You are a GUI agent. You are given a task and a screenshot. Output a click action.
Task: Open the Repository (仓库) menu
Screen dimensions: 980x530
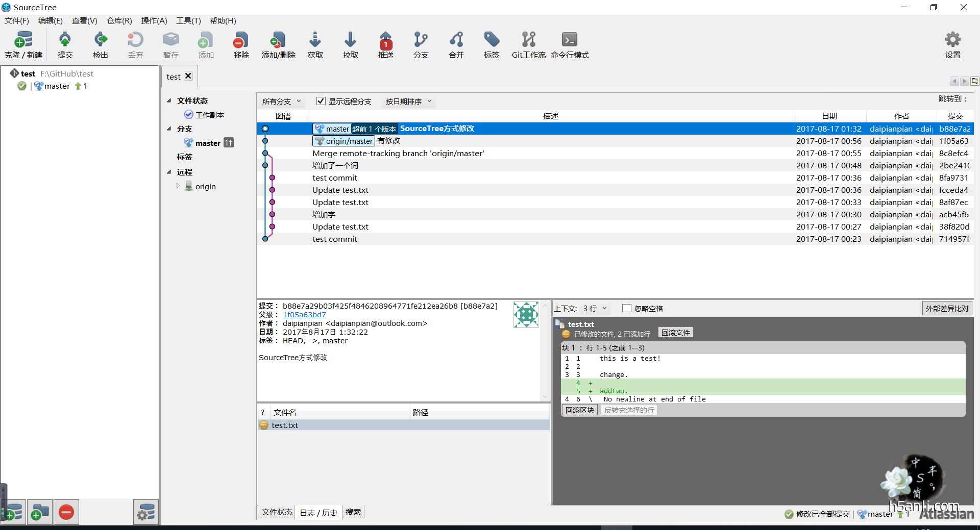pyautogui.click(x=119, y=21)
